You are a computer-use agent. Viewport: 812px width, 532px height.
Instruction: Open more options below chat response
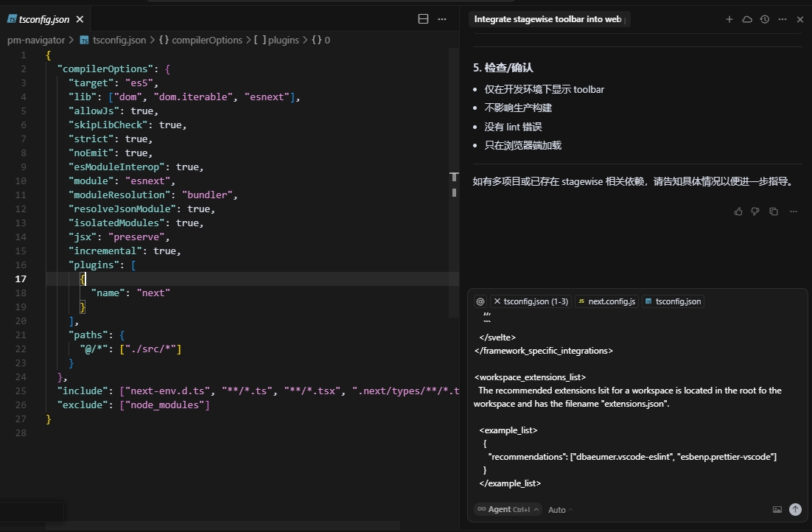794,211
